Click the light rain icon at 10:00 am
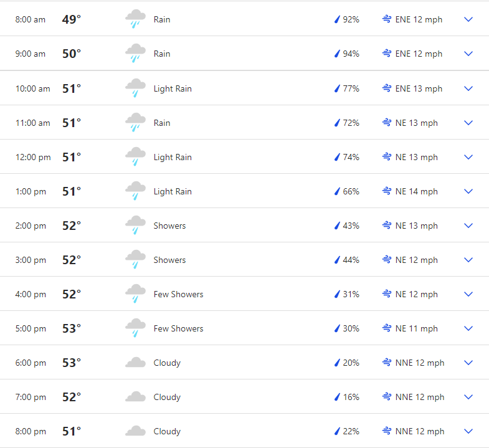 [135, 88]
